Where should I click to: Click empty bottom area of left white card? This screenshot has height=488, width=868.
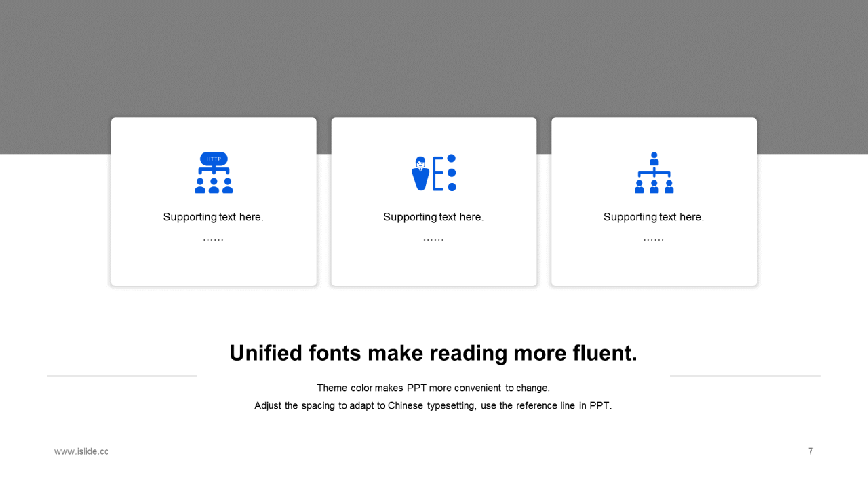(x=214, y=266)
